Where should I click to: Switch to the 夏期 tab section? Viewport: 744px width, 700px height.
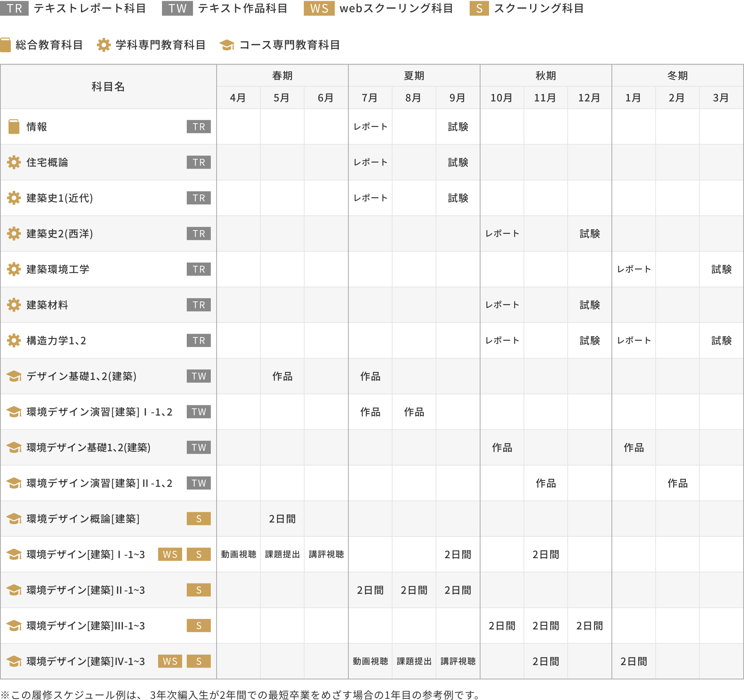(x=414, y=76)
